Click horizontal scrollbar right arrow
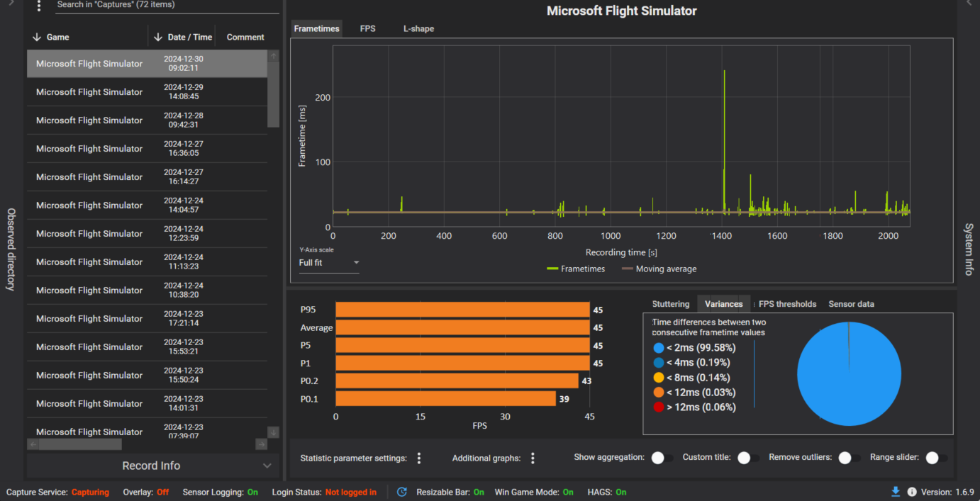 click(x=262, y=444)
